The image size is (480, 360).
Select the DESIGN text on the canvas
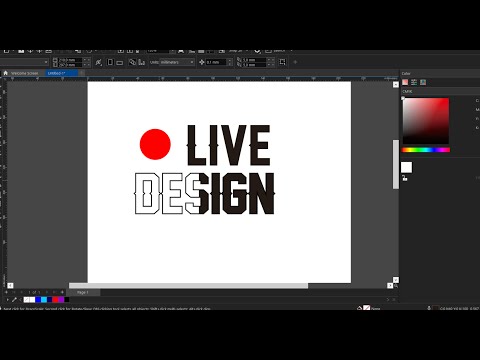tap(204, 193)
